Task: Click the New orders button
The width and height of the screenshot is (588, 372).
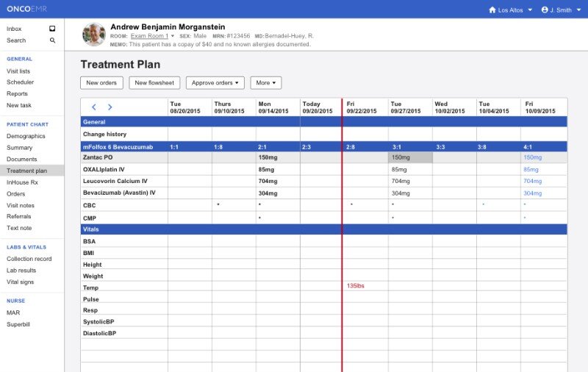Action: [101, 83]
